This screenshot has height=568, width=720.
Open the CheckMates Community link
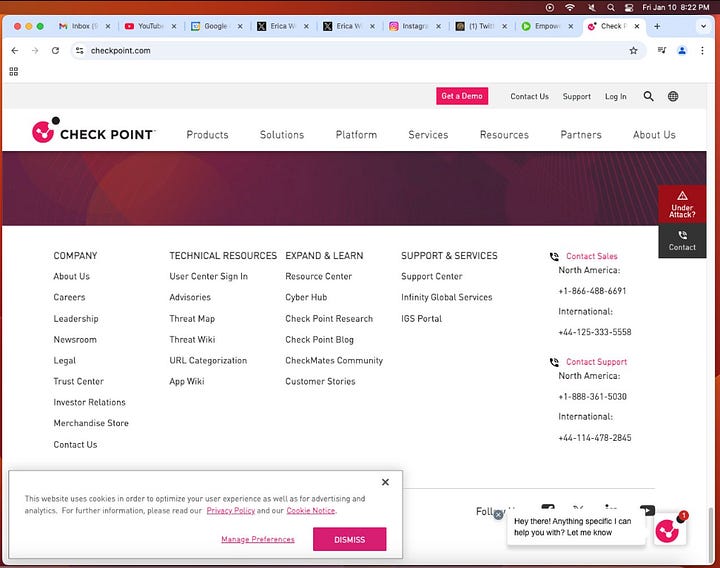(x=334, y=360)
